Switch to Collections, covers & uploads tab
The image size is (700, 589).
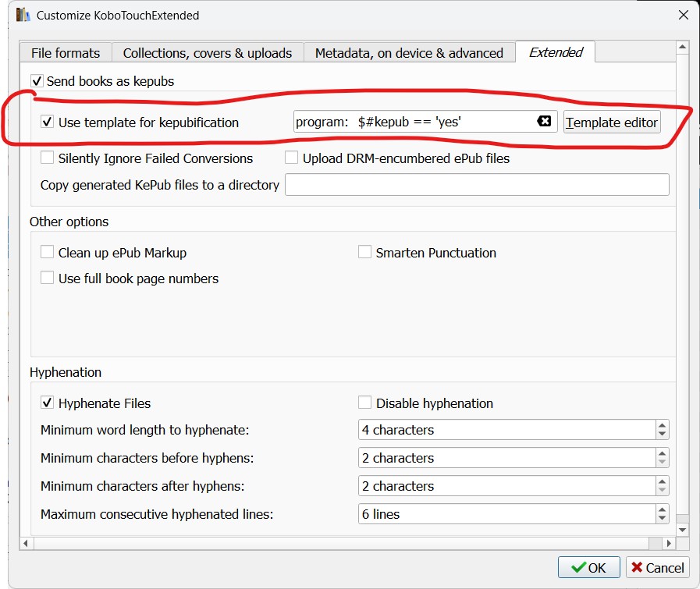click(x=208, y=52)
